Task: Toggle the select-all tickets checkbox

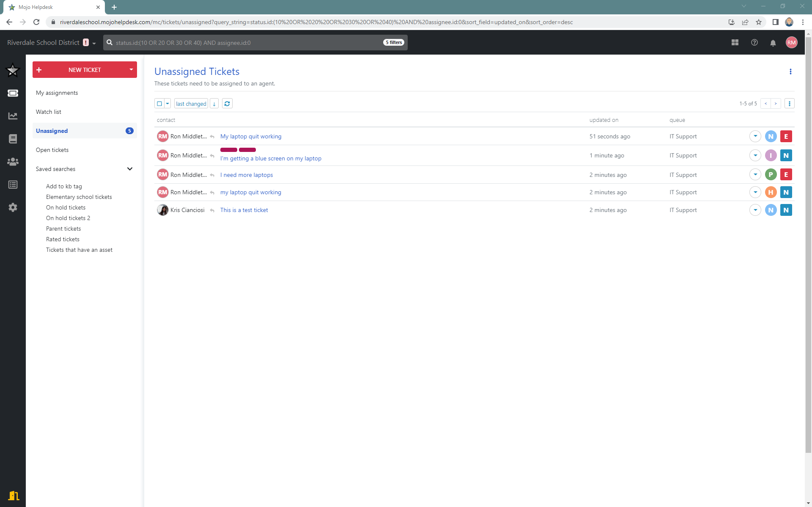Action: tap(160, 103)
